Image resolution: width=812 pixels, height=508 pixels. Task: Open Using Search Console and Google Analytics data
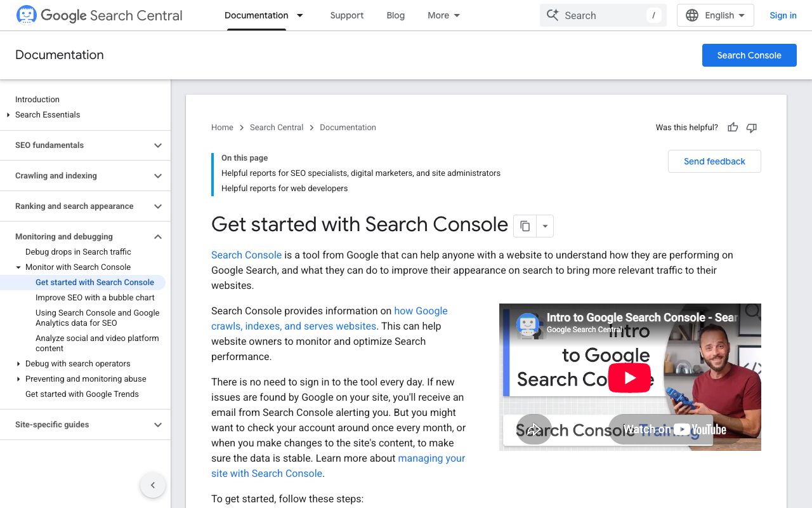98,318
